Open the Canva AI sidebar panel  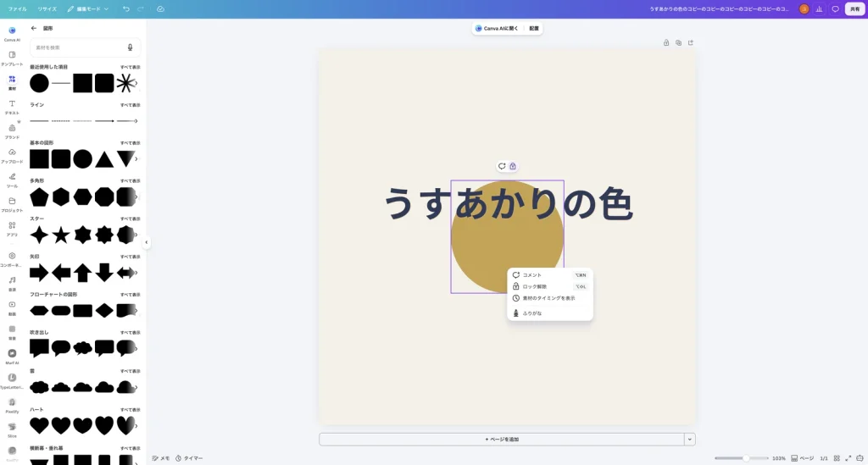coord(12,33)
